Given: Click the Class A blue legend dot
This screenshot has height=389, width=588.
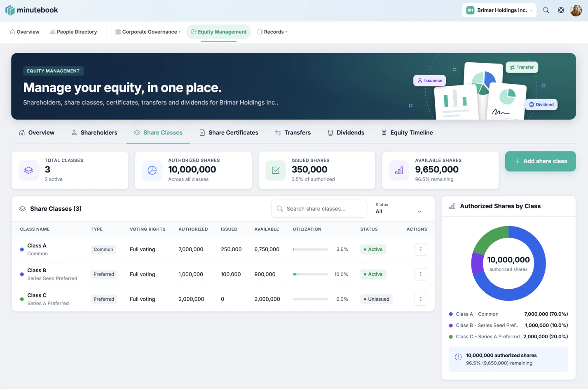Looking at the screenshot, I should tap(451, 314).
